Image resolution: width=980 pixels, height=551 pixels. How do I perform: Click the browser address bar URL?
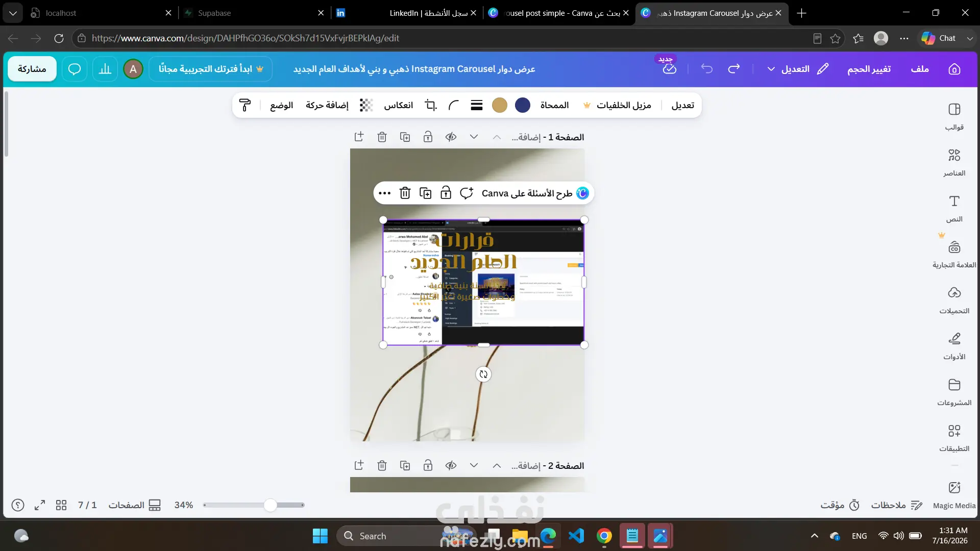point(245,38)
